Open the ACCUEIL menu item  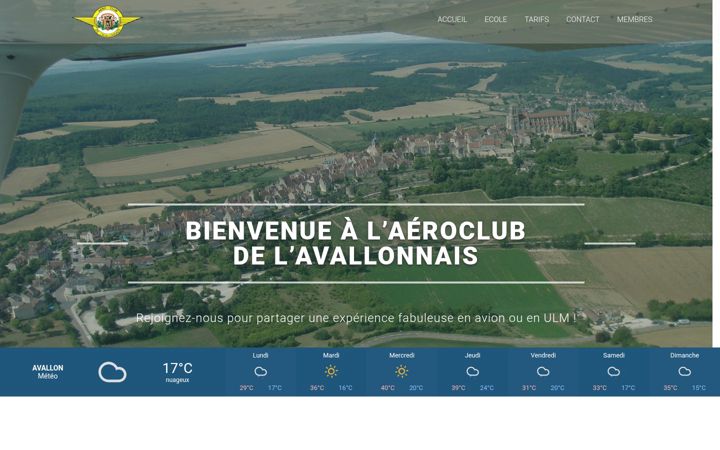point(452,19)
